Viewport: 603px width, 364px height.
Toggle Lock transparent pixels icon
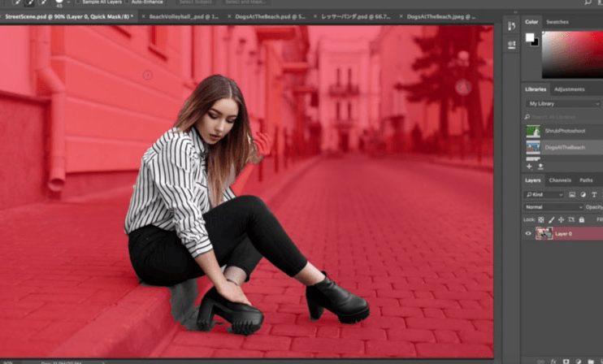tap(540, 220)
